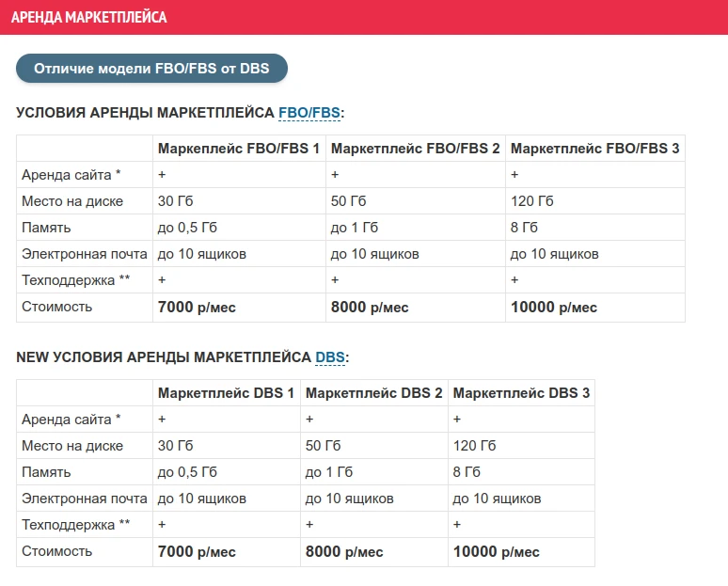
Task: Select the "Маркеплейс FBO/FBS 1" column header
Action: coord(239,149)
